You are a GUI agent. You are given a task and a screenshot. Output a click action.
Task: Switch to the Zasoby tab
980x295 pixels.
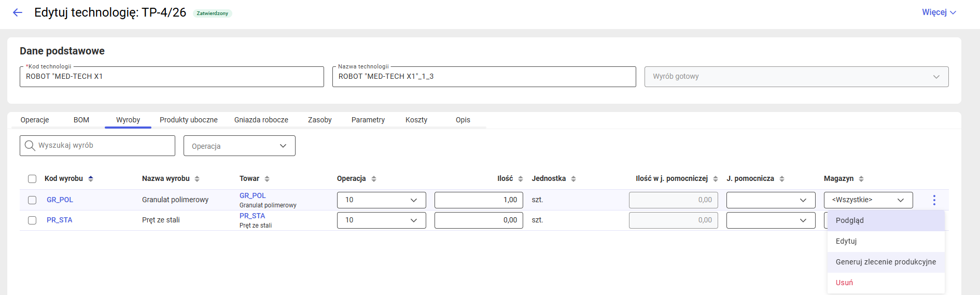click(x=320, y=120)
